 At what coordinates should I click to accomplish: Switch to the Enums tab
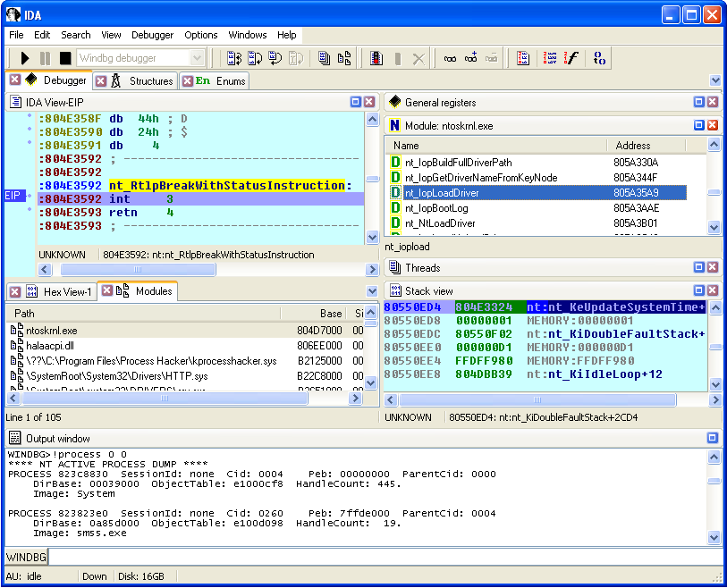(230, 80)
